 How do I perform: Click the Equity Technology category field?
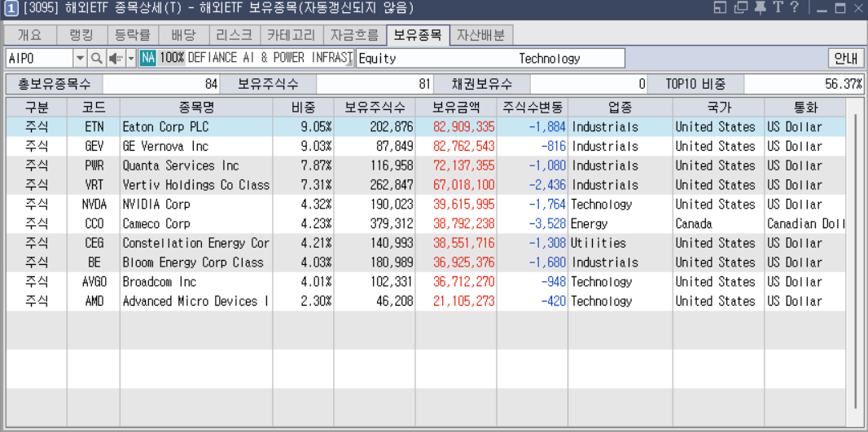pyautogui.click(x=490, y=58)
